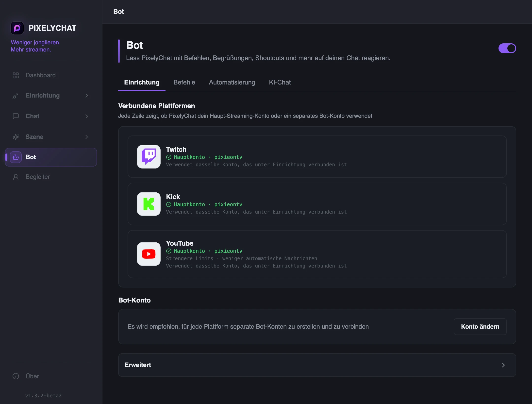Click the Einrichtung plug icon in sidebar

[x=16, y=96]
